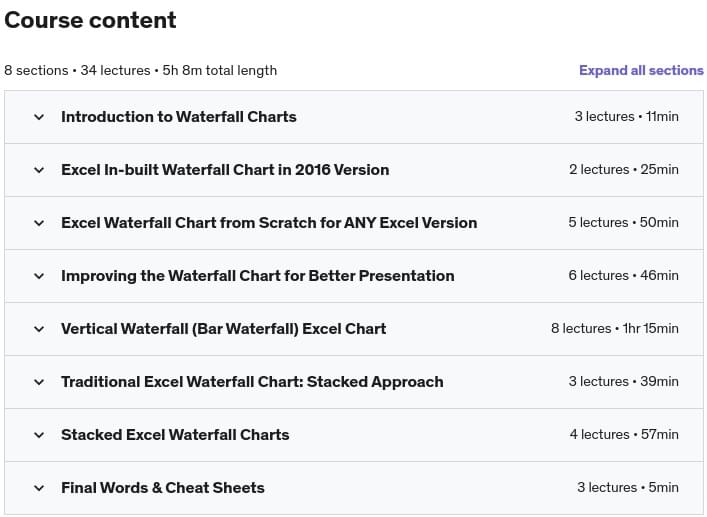Toggle chevron beside Vertical Waterfall Excel Chart
The width and height of the screenshot is (707, 517).
tap(39, 329)
